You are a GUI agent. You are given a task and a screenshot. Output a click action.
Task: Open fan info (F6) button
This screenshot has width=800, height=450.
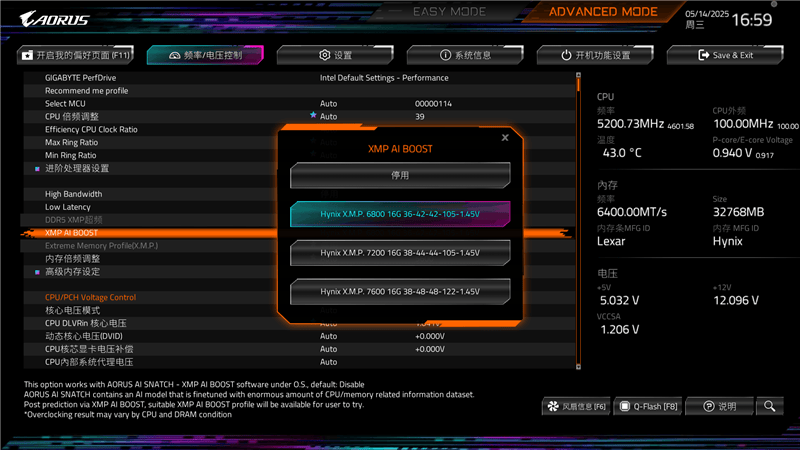pos(576,406)
